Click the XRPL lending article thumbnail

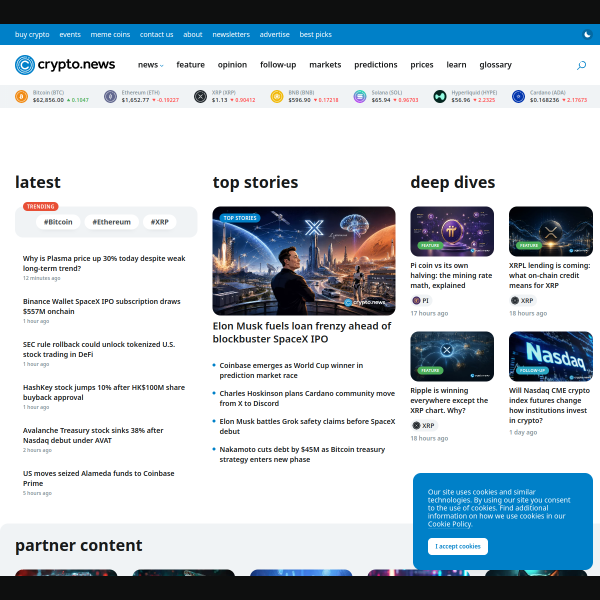551,232
